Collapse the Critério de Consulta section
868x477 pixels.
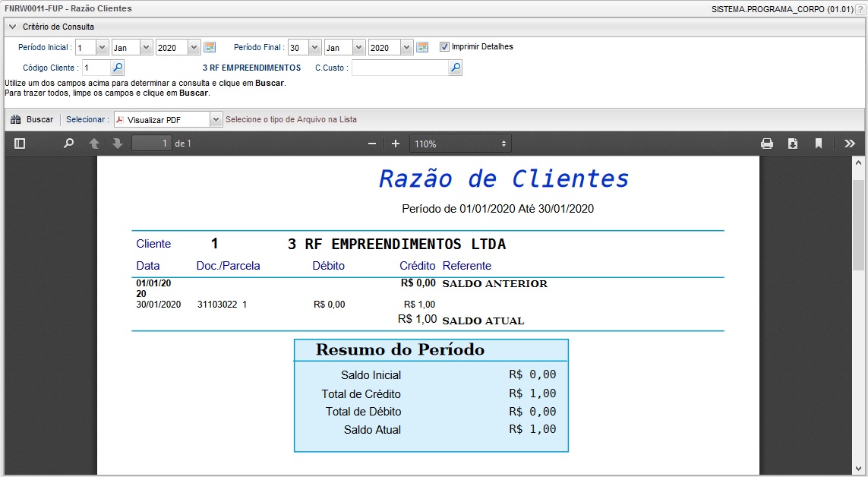(x=11, y=26)
